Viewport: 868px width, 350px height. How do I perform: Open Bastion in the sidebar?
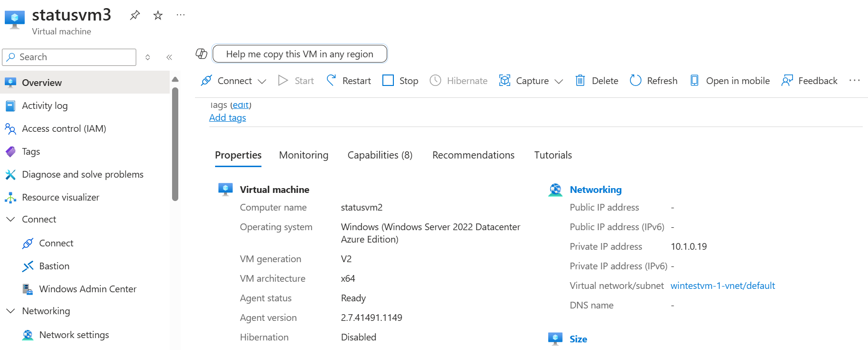(54, 266)
